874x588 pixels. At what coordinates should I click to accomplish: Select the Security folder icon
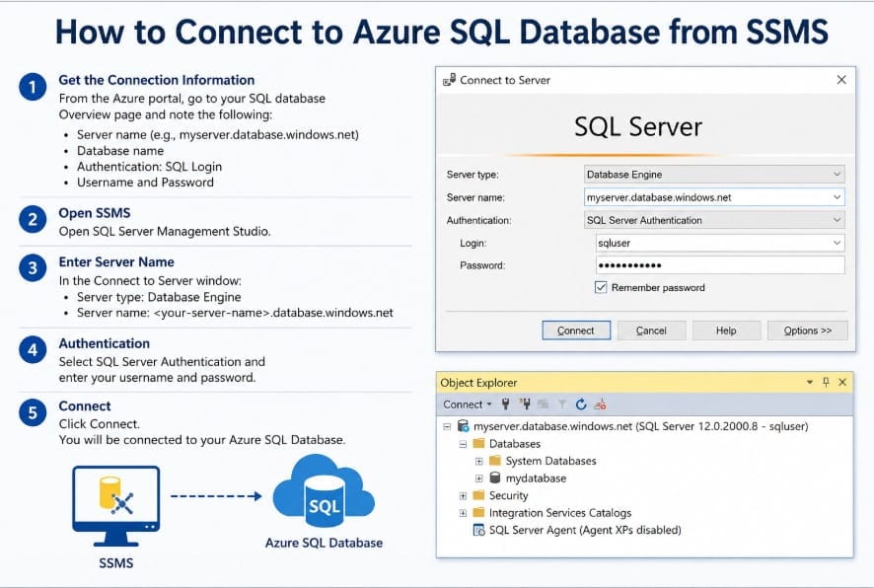tap(478, 495)
